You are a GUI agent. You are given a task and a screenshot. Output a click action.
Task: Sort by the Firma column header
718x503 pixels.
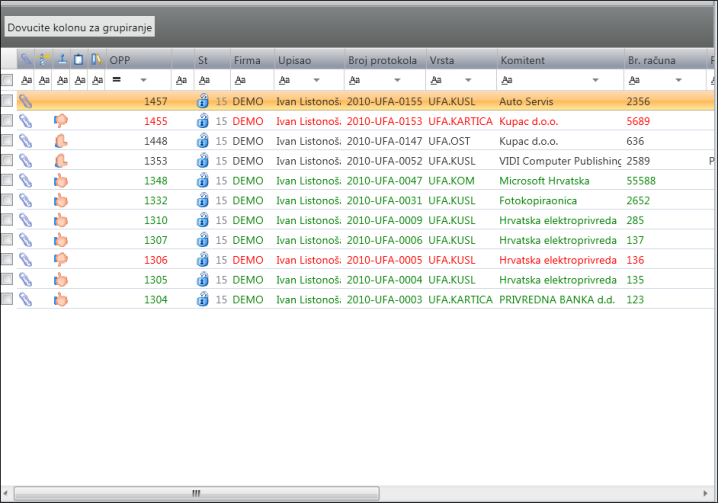252,60
